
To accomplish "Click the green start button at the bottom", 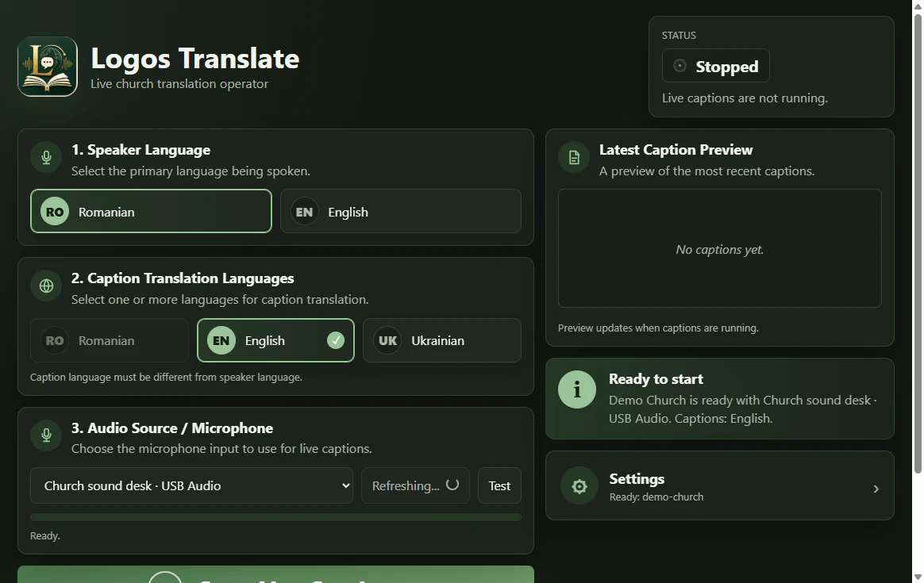I will pos(275,575).
